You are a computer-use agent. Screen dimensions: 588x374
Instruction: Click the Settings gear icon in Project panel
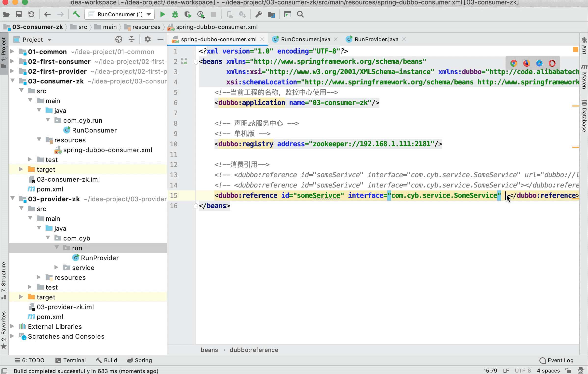[147, 39]
